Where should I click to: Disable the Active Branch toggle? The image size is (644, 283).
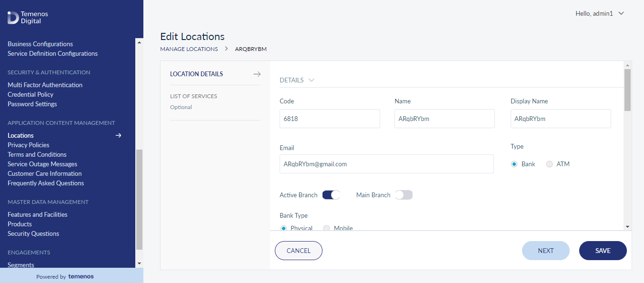(331, 195)
